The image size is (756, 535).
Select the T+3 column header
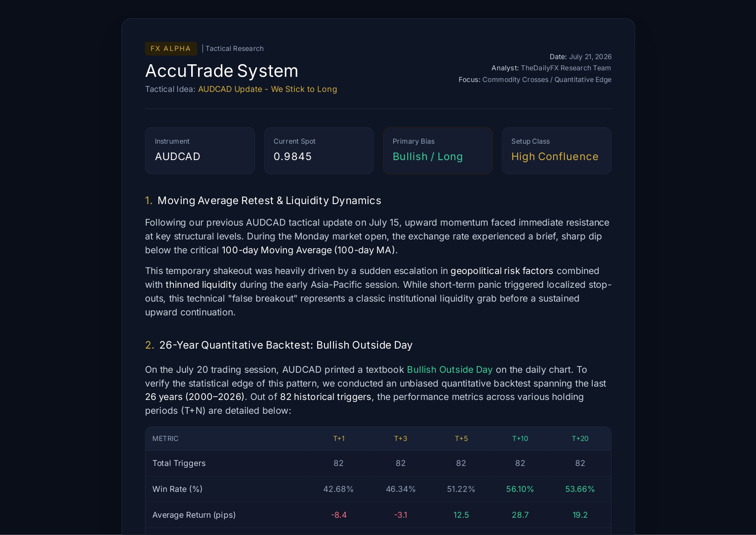(x=400, y=439)
